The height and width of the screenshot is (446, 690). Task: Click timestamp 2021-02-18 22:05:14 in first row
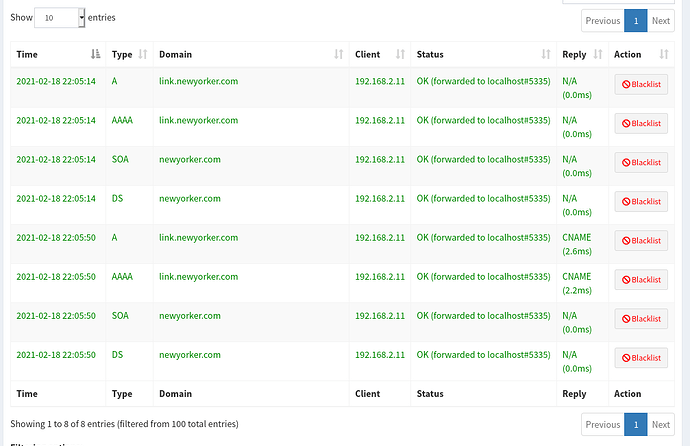56,81
